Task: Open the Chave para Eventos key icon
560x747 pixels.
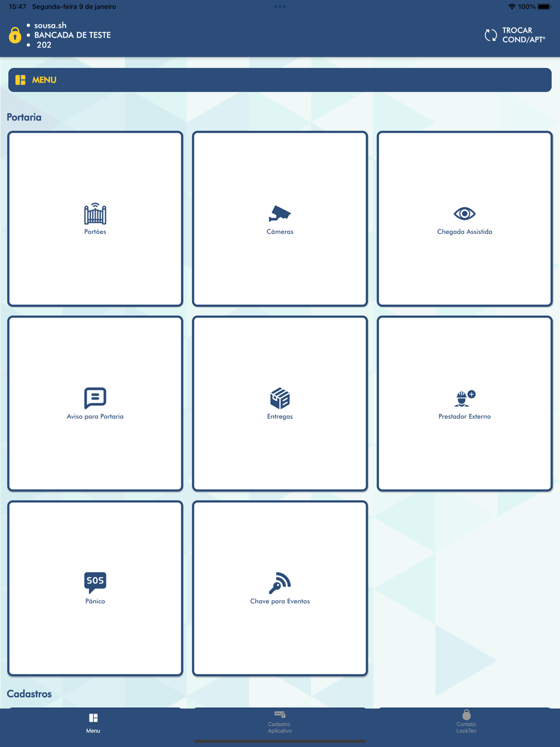Action: pos(280,583)
